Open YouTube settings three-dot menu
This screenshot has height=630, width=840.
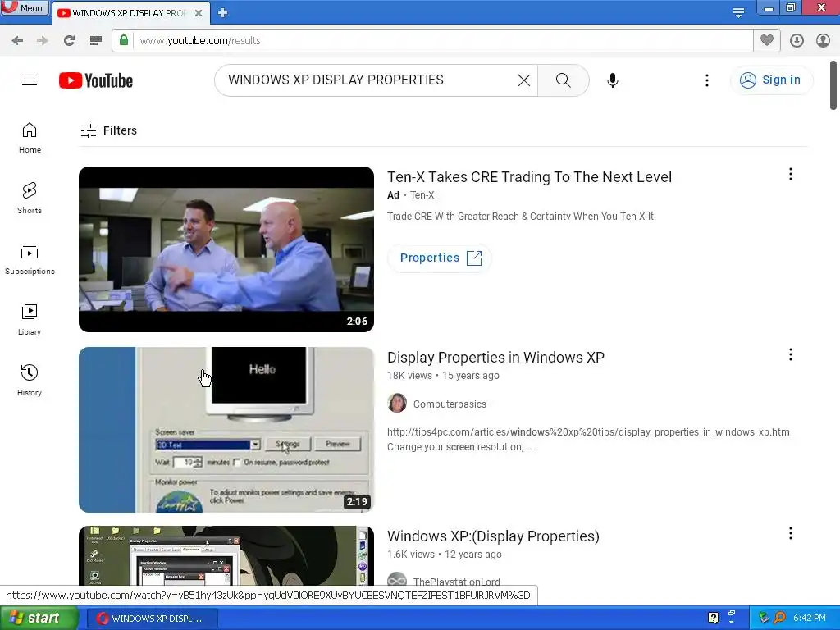[706, 80]
